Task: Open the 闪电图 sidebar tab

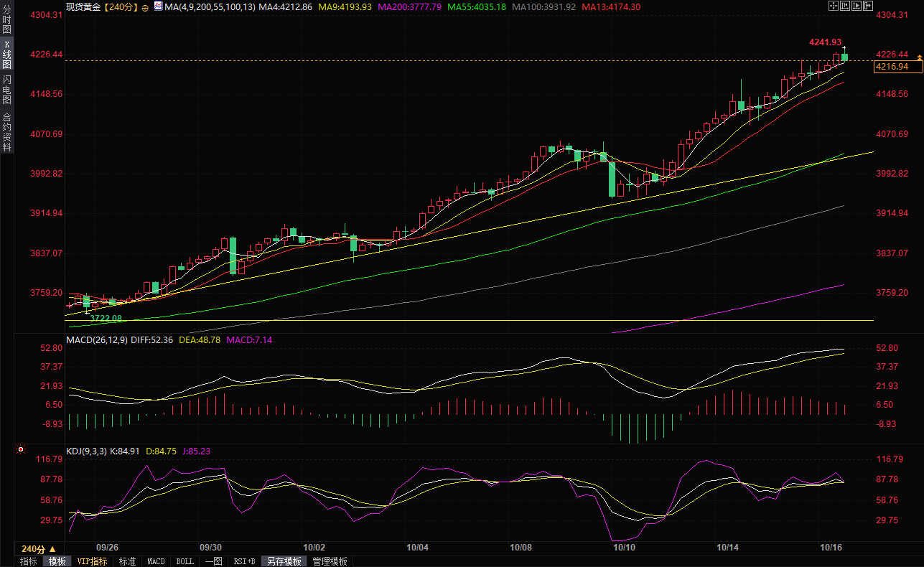Action: coord(7,90)
